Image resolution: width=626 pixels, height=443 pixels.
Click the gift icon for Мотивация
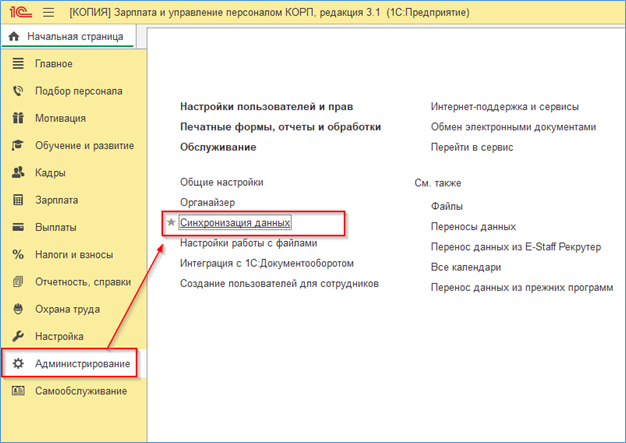pos(18,118)
